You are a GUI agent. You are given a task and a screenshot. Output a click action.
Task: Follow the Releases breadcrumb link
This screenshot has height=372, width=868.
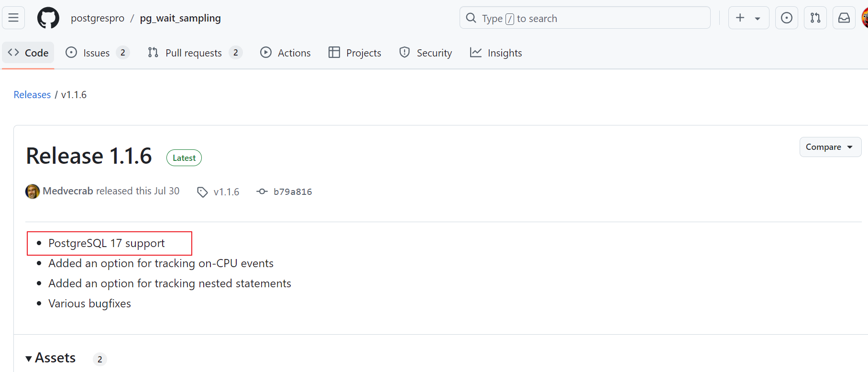(32, 95)
